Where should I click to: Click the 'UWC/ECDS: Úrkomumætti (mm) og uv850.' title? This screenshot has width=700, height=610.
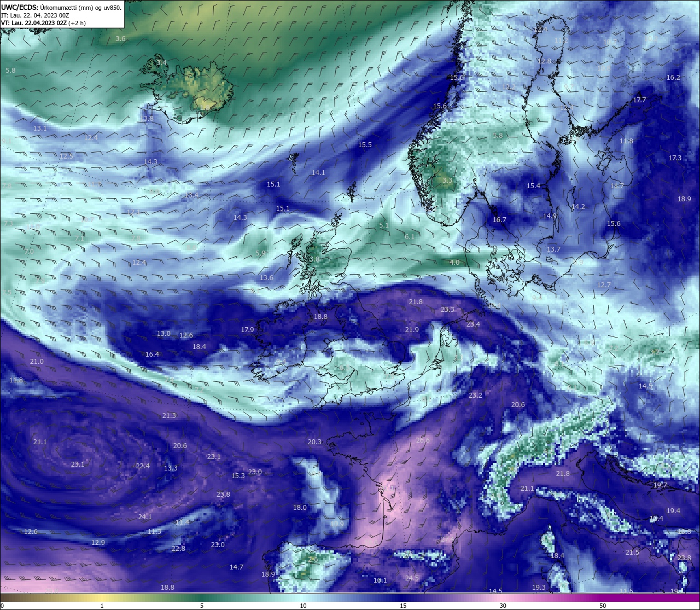click(x=61, y=8)
